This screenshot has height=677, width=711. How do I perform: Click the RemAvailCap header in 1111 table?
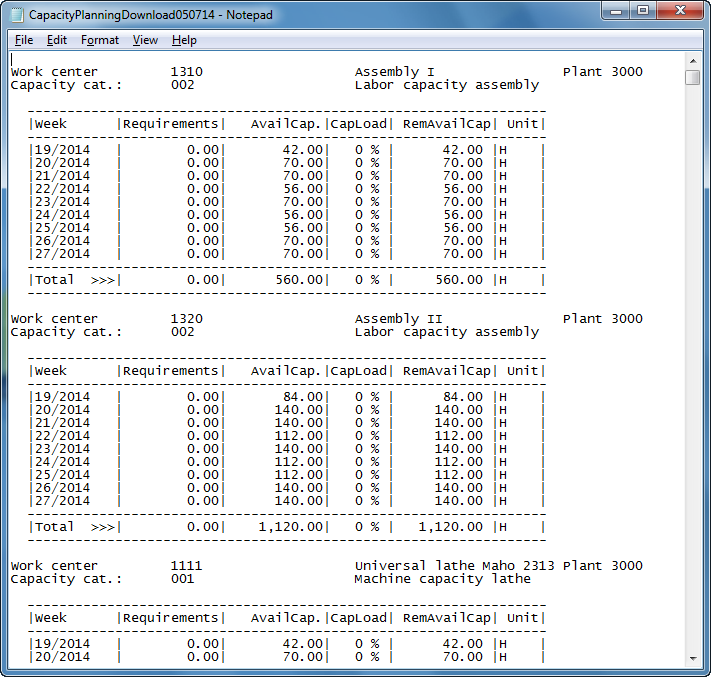coord(447,618)
